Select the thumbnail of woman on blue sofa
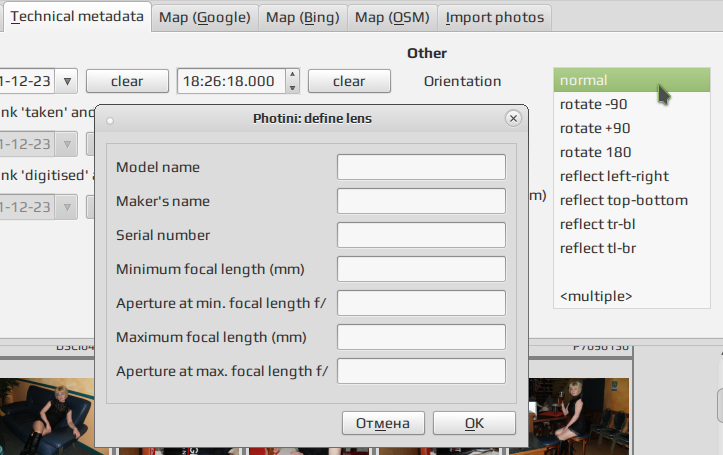 (47, 416)
